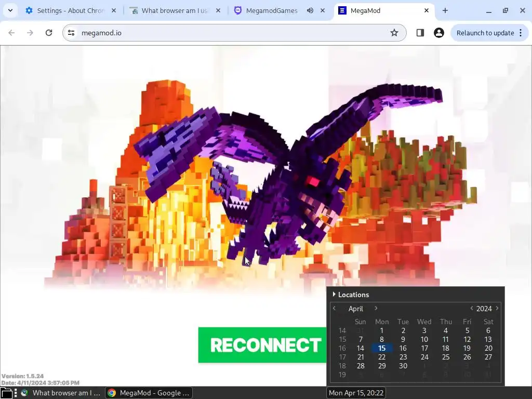The height and width of the screenshot is (399, 532).
Task: Open the Chrome profile menu
Action: click(438, 33)
